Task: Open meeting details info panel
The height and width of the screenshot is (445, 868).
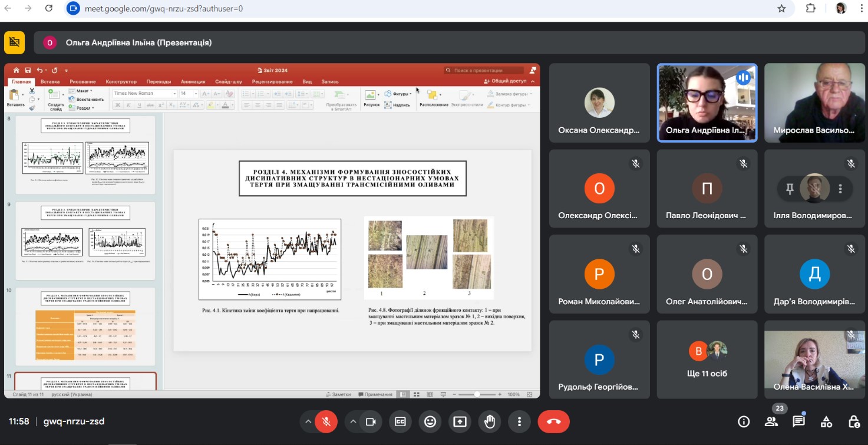Action: coord(744,421)
